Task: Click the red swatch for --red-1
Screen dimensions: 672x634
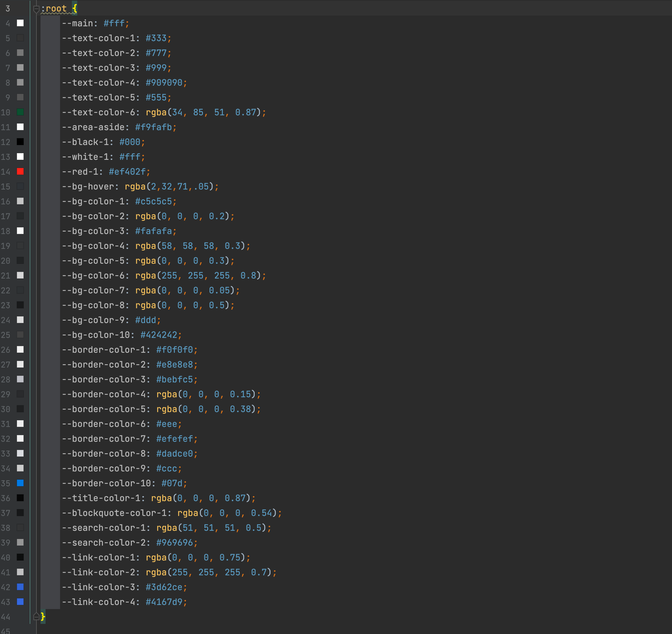Action: coord(20,171)
